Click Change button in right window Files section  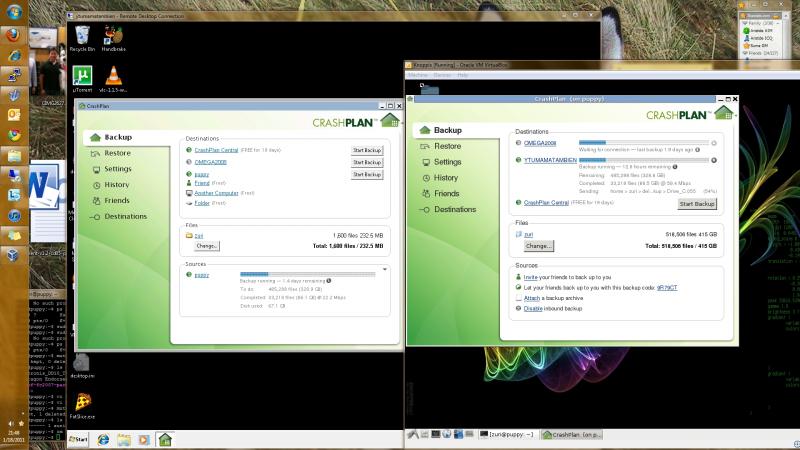[538, 245]
